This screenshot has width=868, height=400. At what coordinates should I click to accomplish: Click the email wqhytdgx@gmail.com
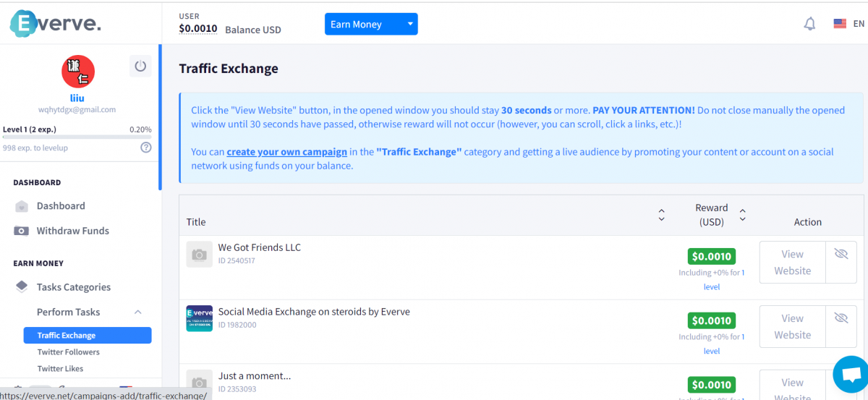(x=77, y=110)
